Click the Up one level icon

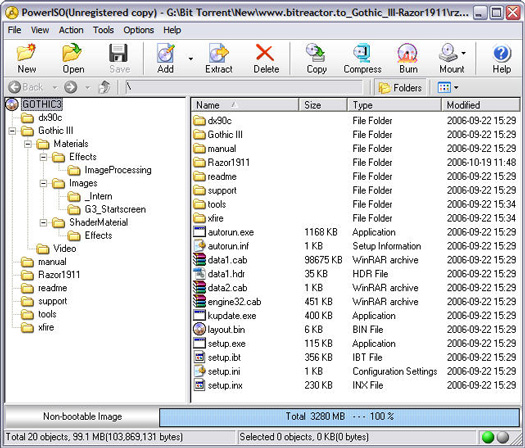click(x=104, y=87)
